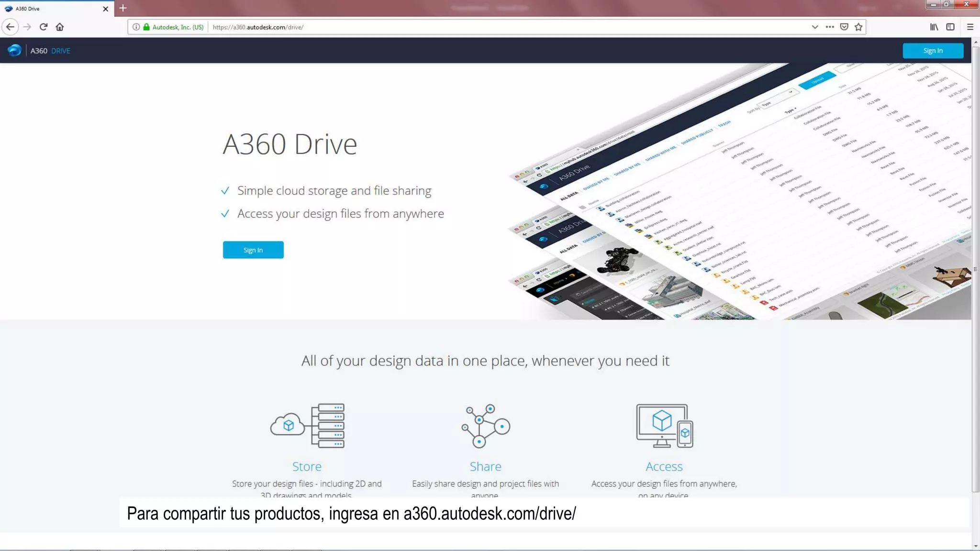Click the Store heading
Viewport: 980px width, 551px height.
point(307,466)
